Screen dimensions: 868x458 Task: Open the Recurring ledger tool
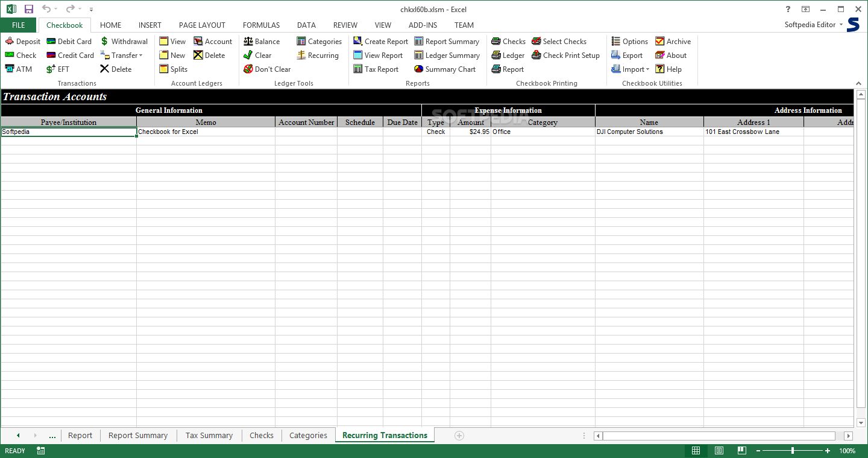click(318, 56)
